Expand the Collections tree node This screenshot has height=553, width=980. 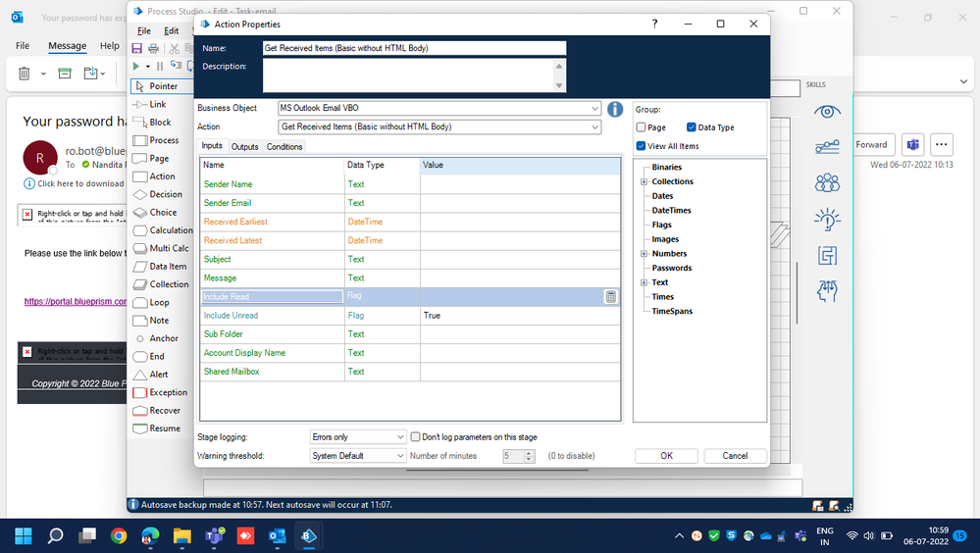644,181
